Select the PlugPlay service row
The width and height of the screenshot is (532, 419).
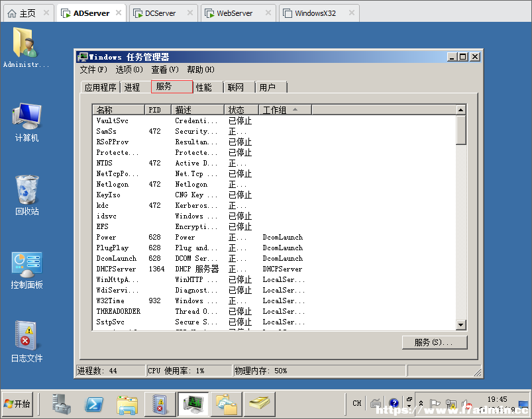click(x=274, y=248)
